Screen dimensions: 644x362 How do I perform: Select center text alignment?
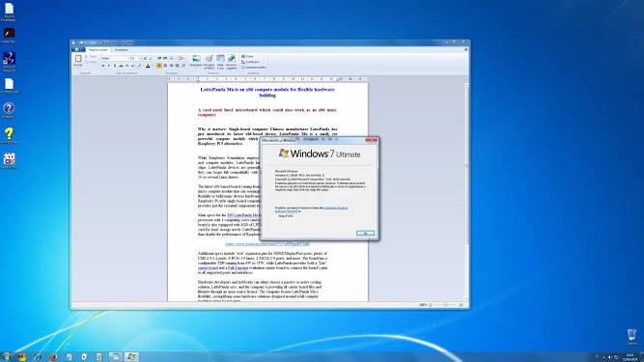coord(165,66)
